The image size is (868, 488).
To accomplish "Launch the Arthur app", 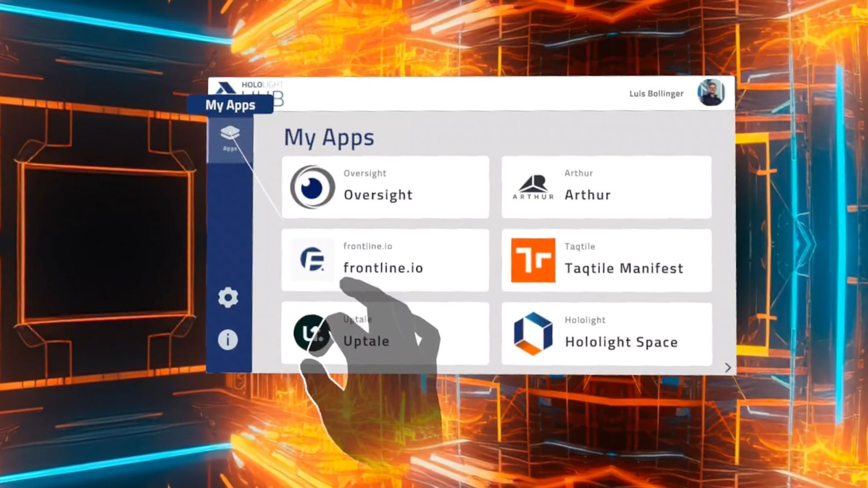I will click(607, 187).
